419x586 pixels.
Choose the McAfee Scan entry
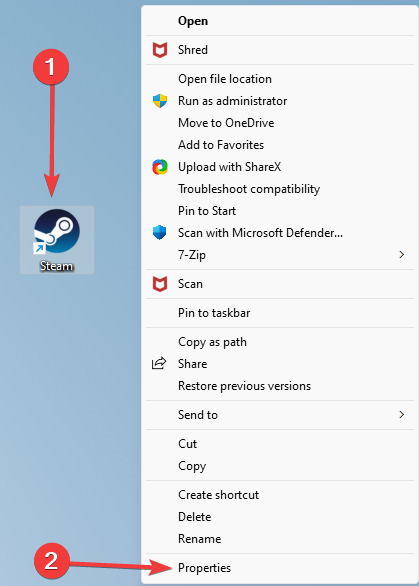tap(280, 284)
